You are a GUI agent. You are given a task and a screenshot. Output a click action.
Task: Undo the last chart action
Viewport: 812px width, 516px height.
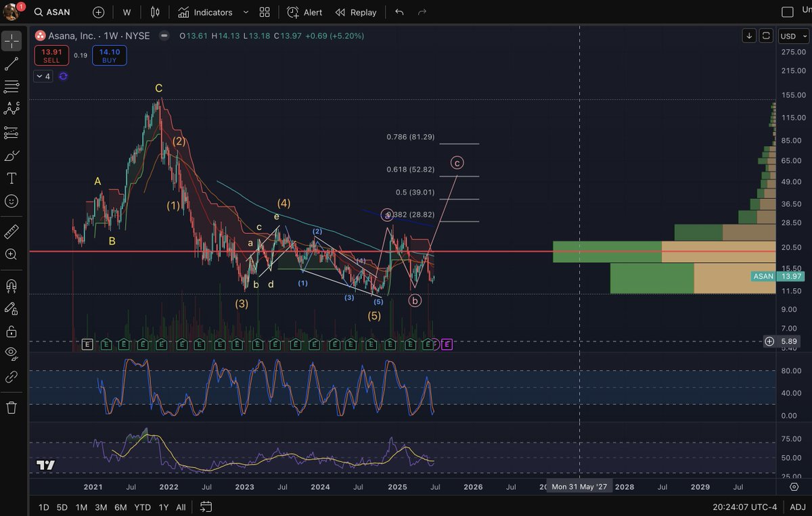pos(399,12)
